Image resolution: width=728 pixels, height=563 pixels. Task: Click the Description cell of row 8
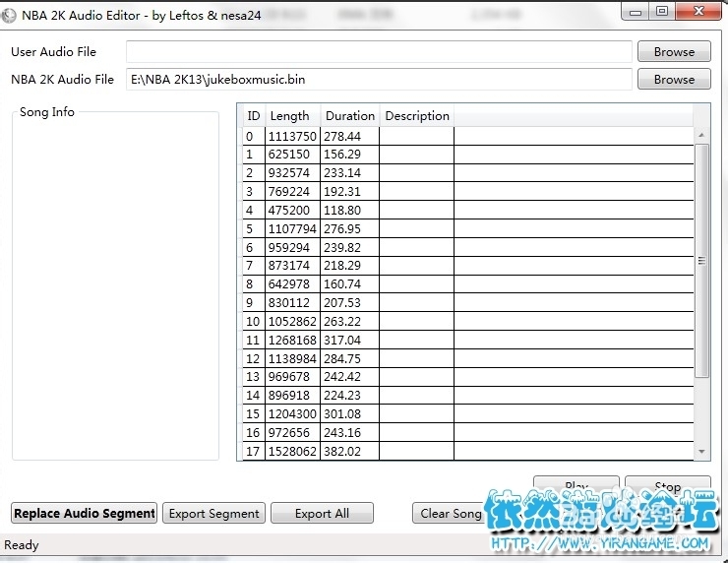[x=416, y=283]
